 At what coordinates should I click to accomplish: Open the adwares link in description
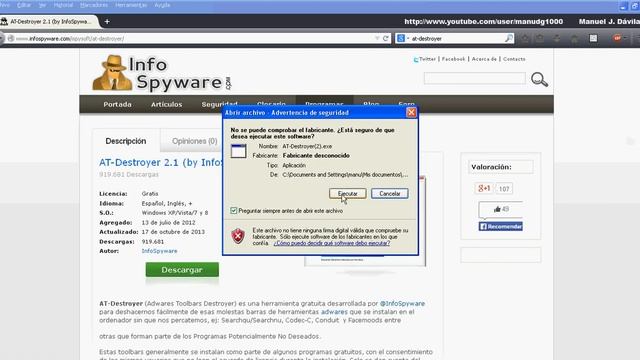point(334,311)
